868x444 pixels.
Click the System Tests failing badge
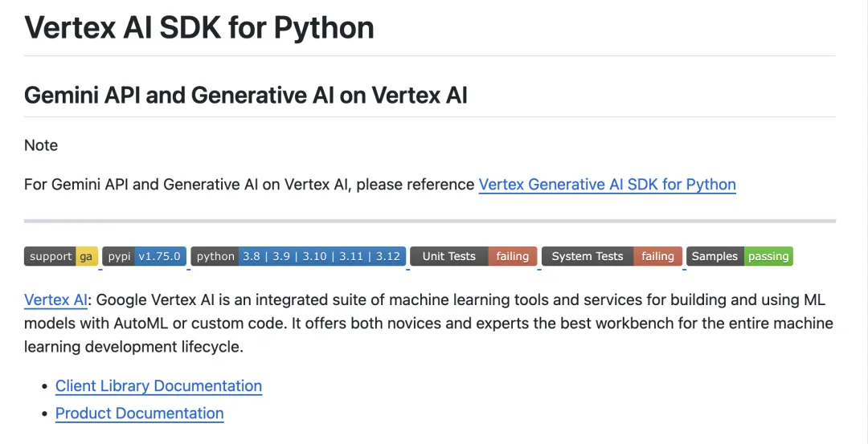pyautogui.click(x=612, y=256)
